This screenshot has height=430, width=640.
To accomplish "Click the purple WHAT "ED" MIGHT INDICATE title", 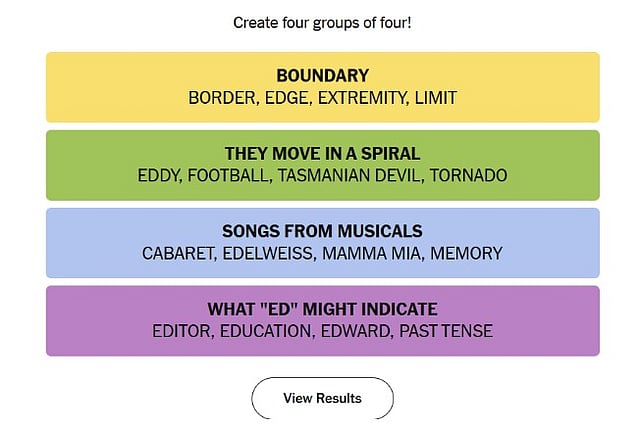I will (x=322, y=309).
